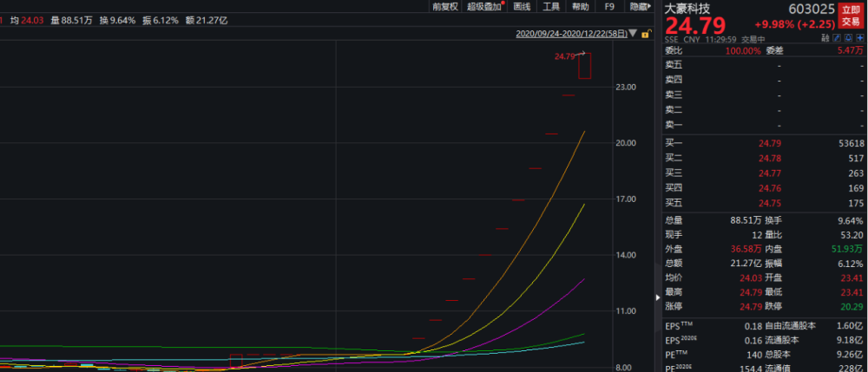
Task: Toggle the chart lock icon
Action: [x=644, y=34]
